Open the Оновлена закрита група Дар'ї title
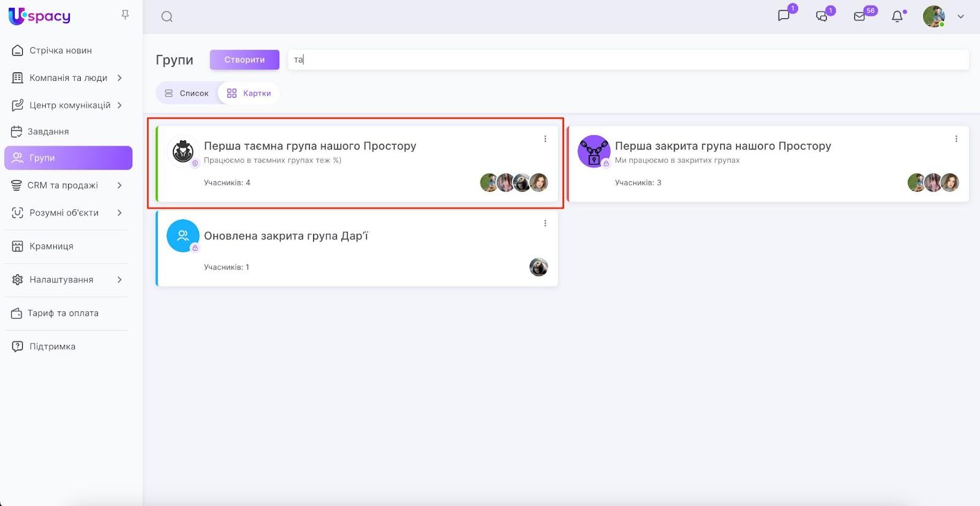 pyautogui.click(x=286, y=236)
